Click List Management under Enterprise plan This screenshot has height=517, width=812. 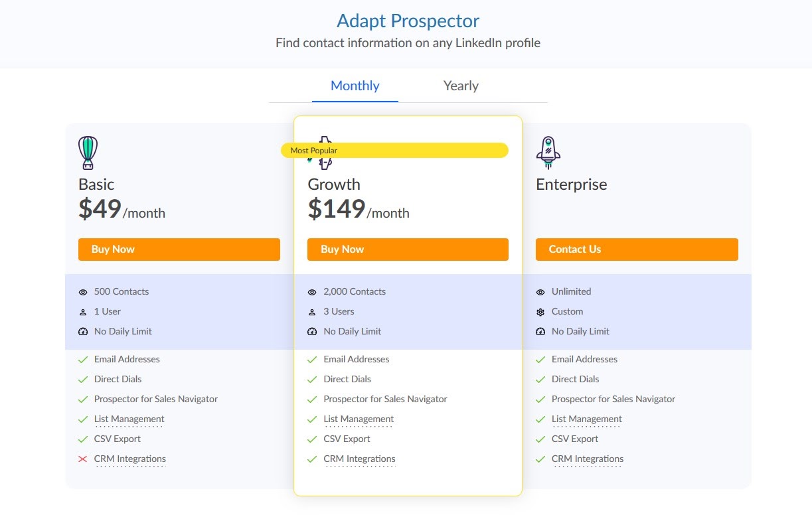pyautogui.click(x=587, y=419)
